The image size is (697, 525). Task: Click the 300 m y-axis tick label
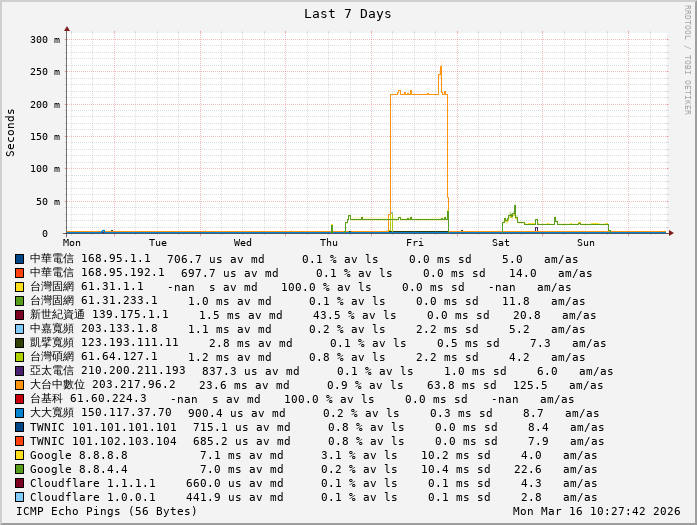[x=44, y=40]
